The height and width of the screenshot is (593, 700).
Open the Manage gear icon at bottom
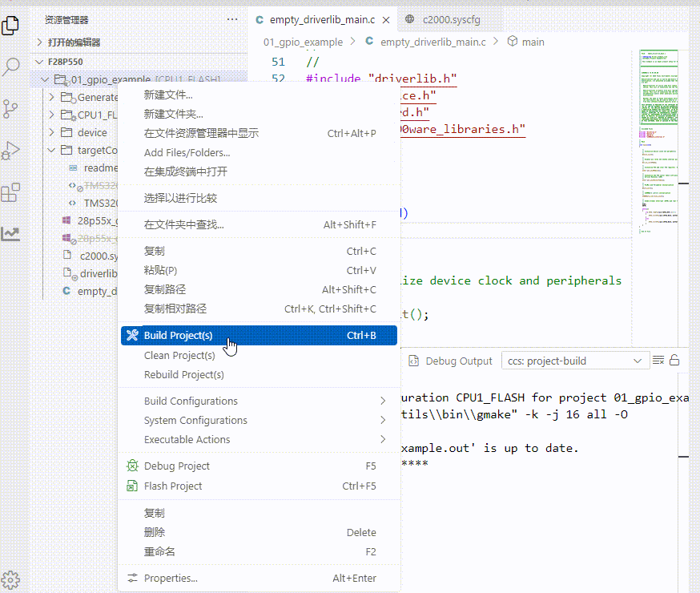click(10, 580)
